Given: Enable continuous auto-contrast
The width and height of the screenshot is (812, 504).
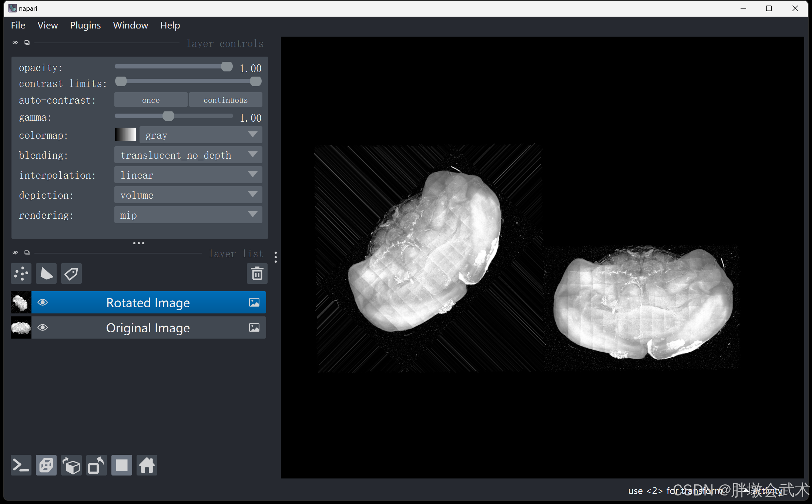Looking at the screenshot, I should coord(225,100).
